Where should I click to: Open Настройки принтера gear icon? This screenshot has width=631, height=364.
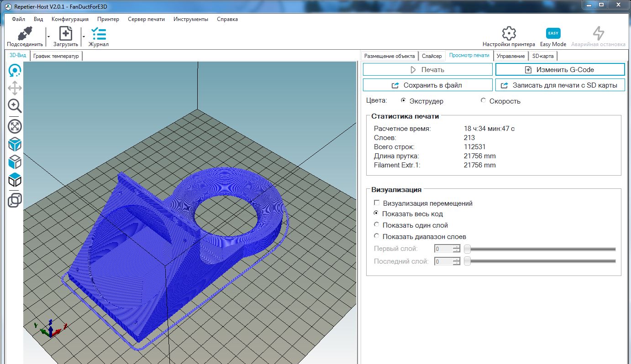click(x=509, y=34)
